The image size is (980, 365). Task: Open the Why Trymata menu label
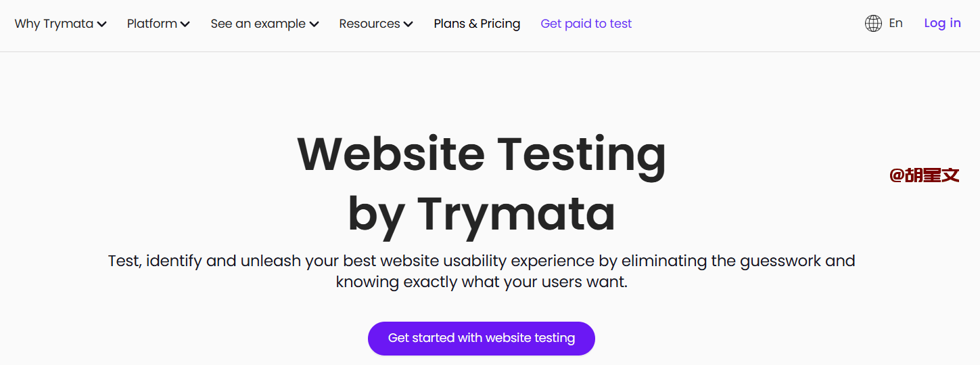click(53, 24)
